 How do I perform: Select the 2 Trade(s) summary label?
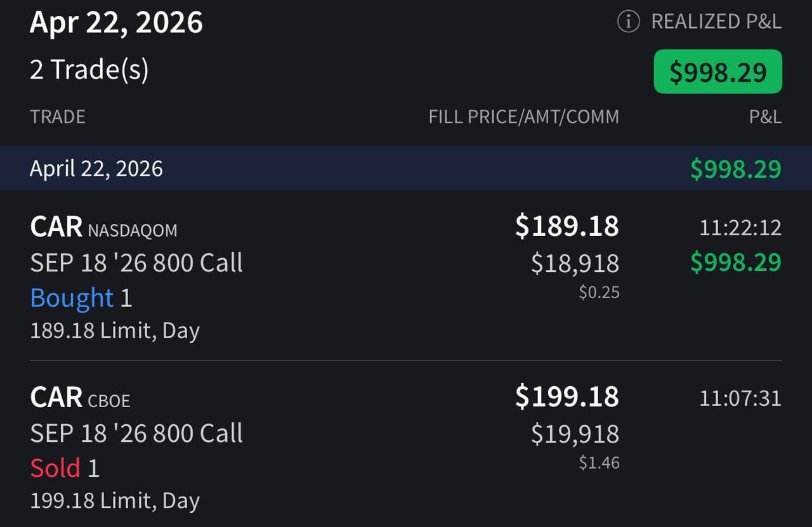point(89,69)
